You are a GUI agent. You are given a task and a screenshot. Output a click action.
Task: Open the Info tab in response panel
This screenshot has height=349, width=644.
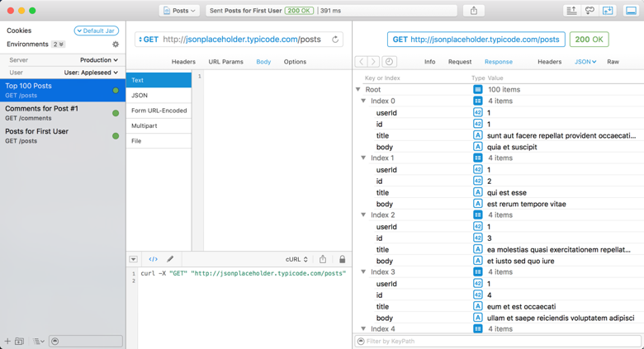429,62
